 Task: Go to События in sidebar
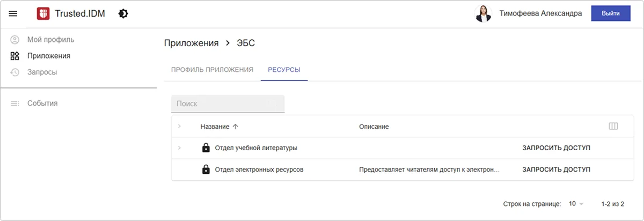pyautogui.click(x=42, y=103)
